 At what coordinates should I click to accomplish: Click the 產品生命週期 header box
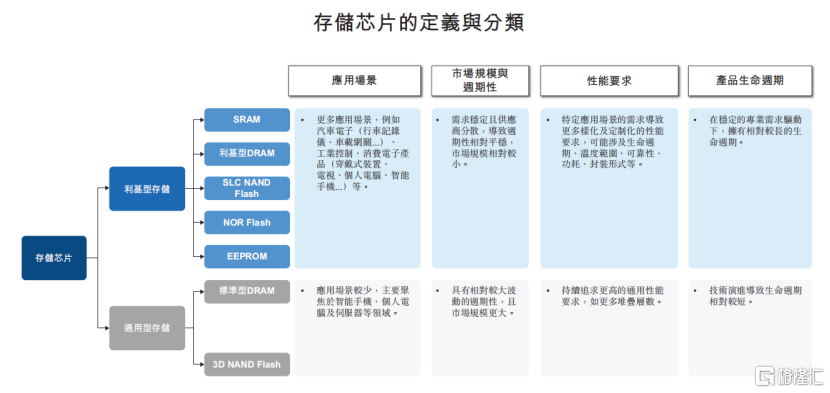tap(750, 81)
